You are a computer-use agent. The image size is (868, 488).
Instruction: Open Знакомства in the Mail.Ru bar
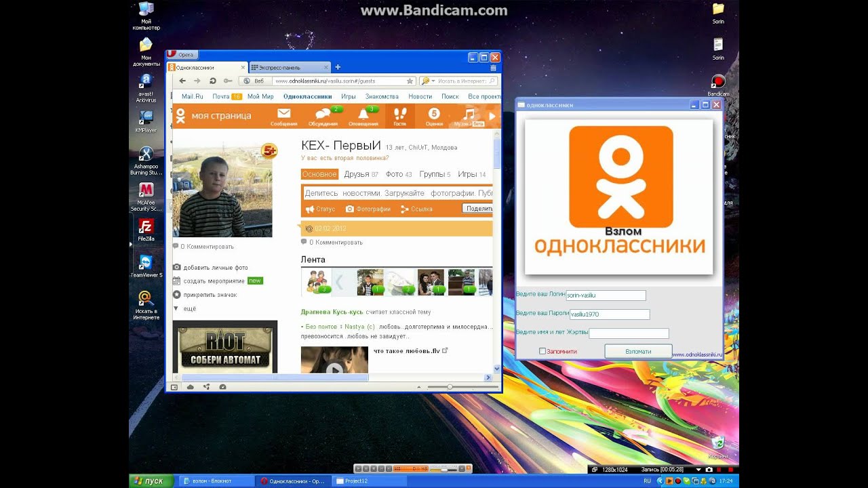point(382,96)
